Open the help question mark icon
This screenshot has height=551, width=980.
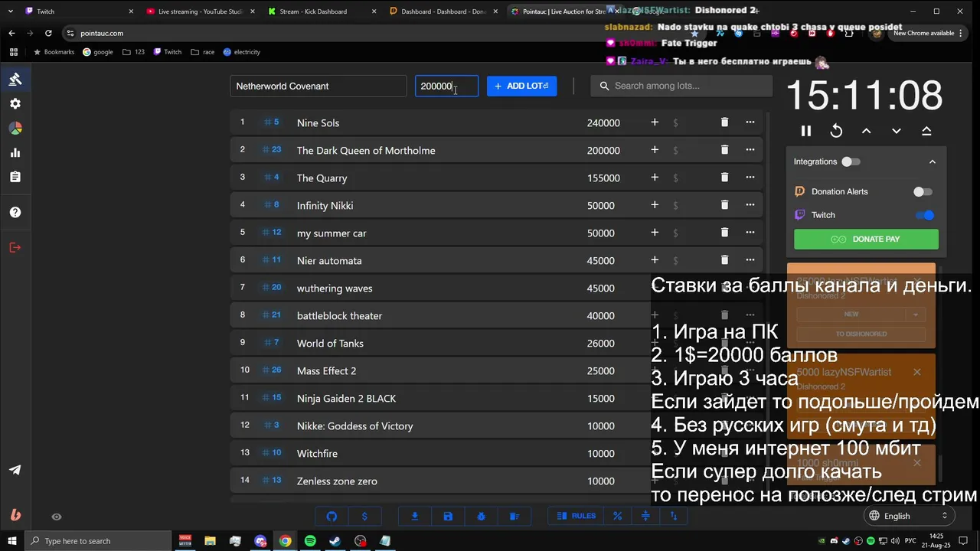(15, 212)
